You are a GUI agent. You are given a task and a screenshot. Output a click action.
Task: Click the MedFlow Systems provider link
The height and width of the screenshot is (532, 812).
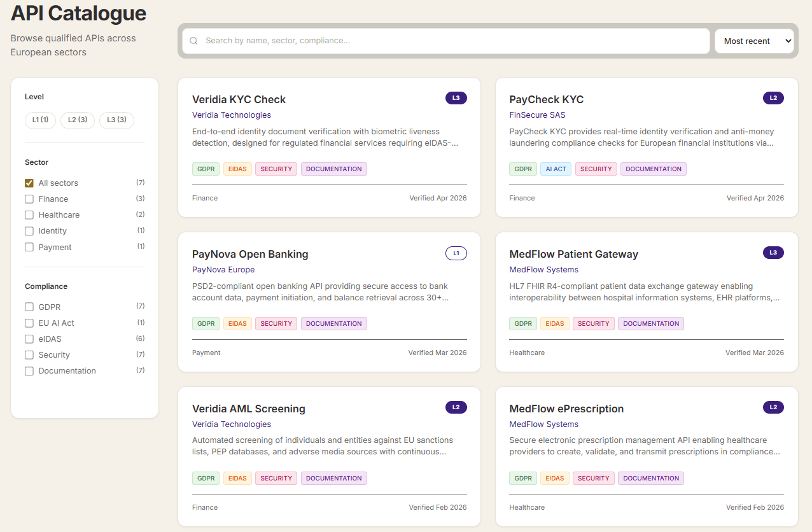point(544,269)
